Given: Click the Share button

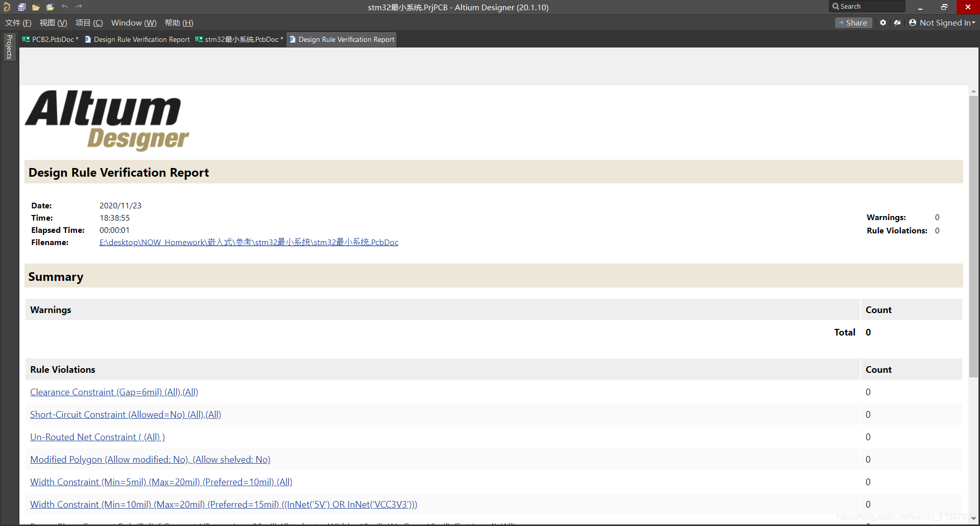Looking at the screenshot, I should [853, 22].
